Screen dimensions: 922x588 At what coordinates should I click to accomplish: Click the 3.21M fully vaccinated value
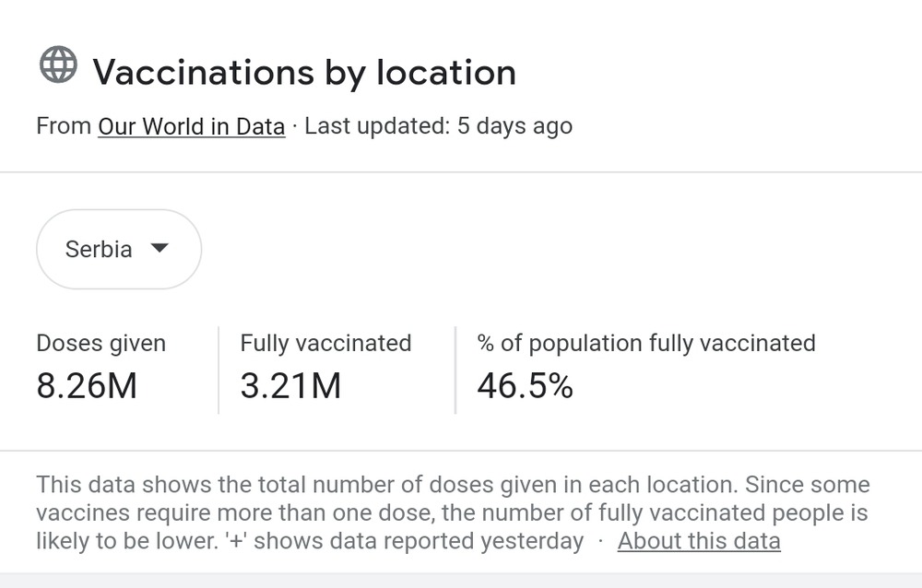pyautogui.click(x=290, y=385)
